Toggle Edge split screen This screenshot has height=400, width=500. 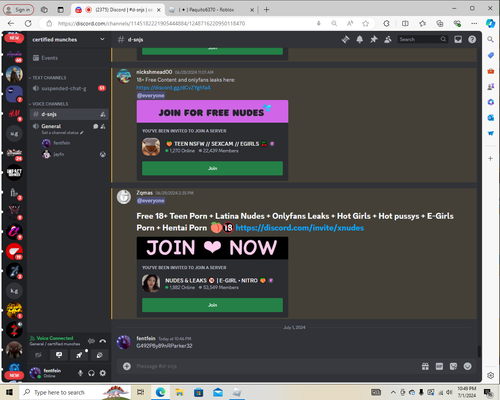(x=405, y=23)
